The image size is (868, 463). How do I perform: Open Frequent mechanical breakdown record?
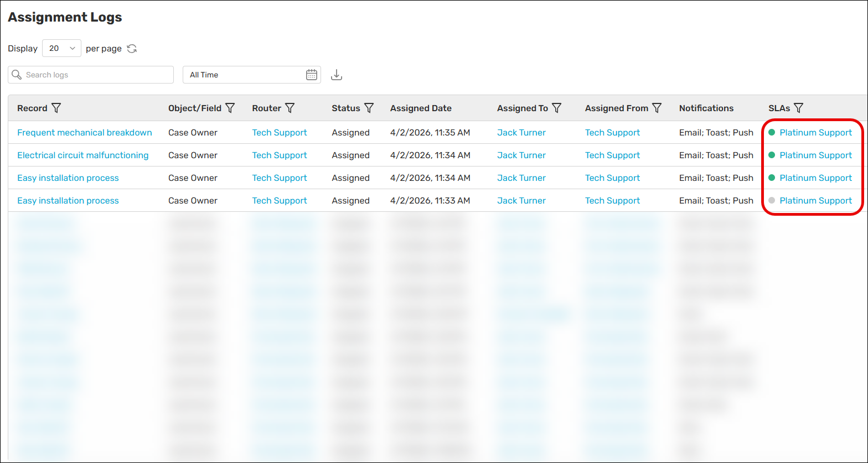click(84, 133)
